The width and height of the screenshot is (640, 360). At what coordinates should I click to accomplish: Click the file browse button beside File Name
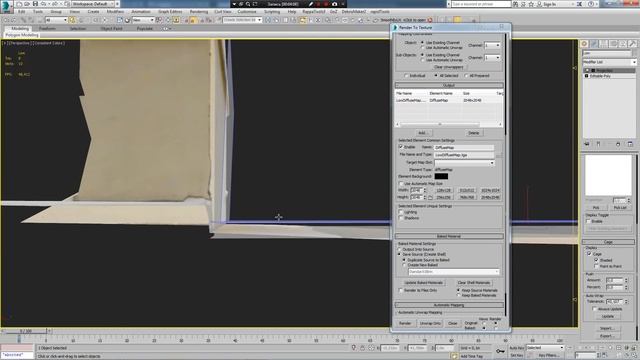coord(498,156)
